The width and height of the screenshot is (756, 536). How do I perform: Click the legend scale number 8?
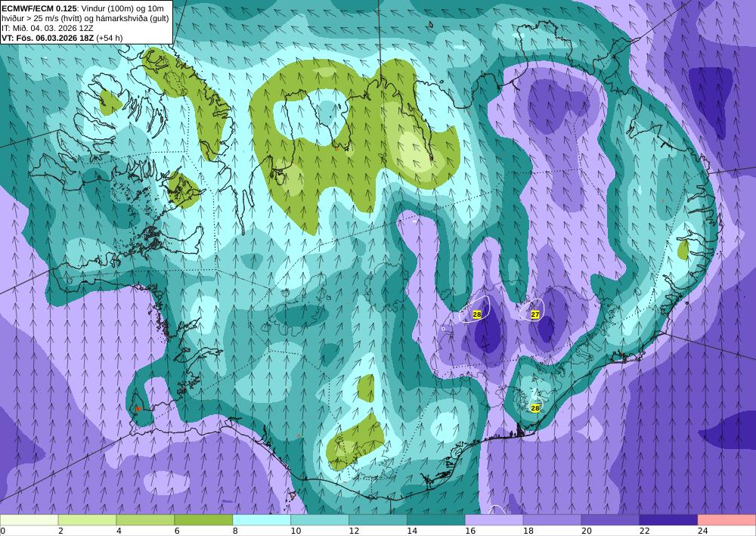click(236, 531)
